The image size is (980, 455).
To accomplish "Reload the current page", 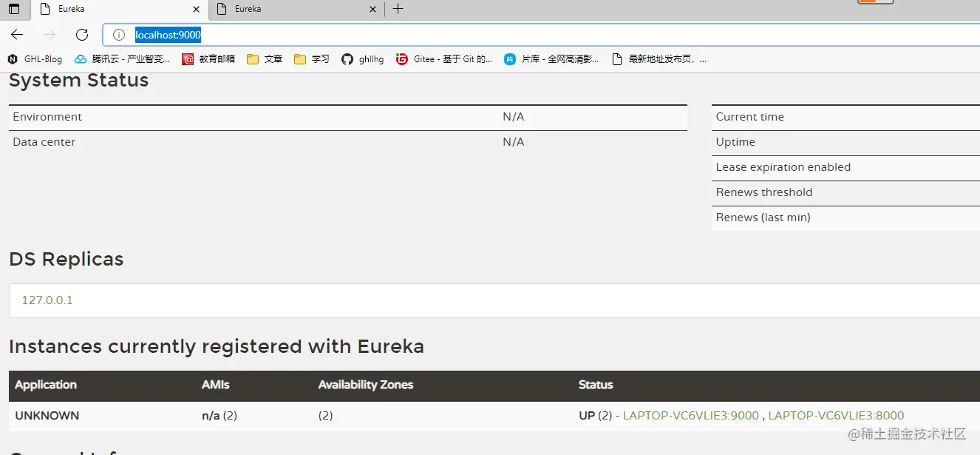I will pyautogui.click(x=82, y=35).
